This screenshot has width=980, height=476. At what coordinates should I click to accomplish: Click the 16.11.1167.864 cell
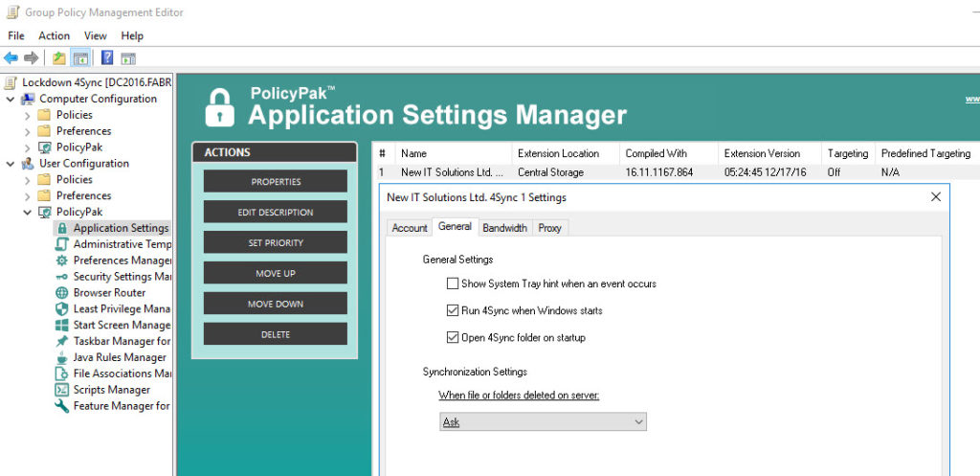coord(658,172)
